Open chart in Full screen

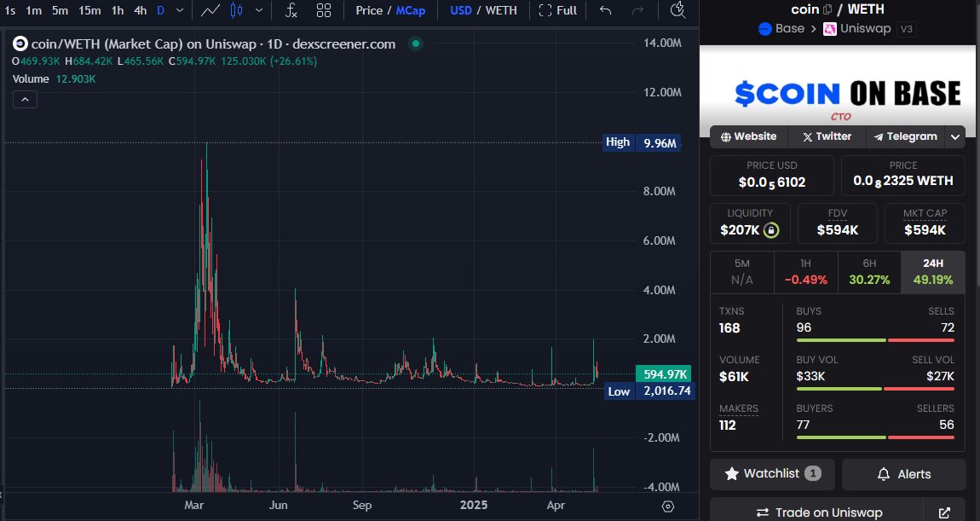(558, 10)
